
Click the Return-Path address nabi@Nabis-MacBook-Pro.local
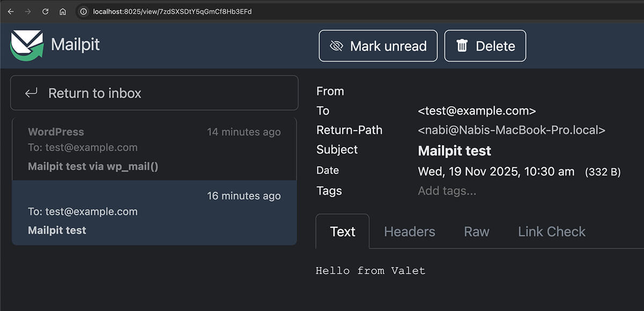pyautogui.click(x=511, y=130)
